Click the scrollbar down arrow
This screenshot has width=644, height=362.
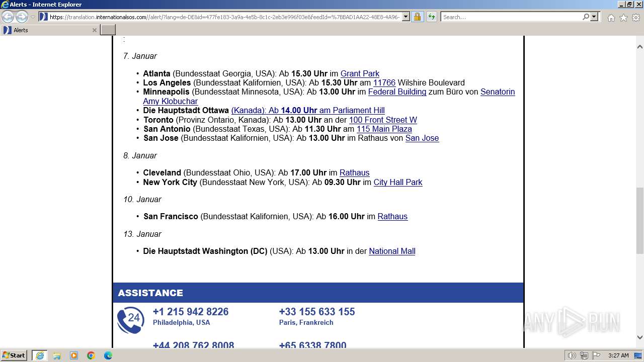639,337
